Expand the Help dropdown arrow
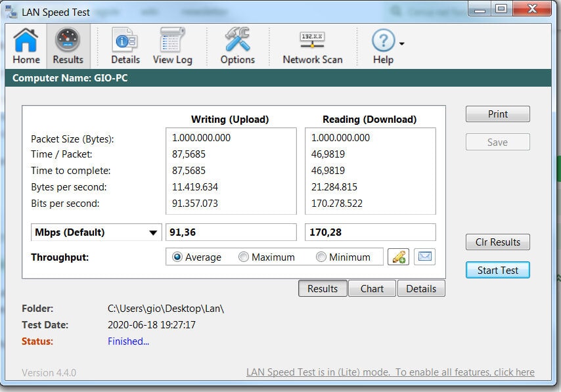This screenshot has height=392, width=561. 402,43
